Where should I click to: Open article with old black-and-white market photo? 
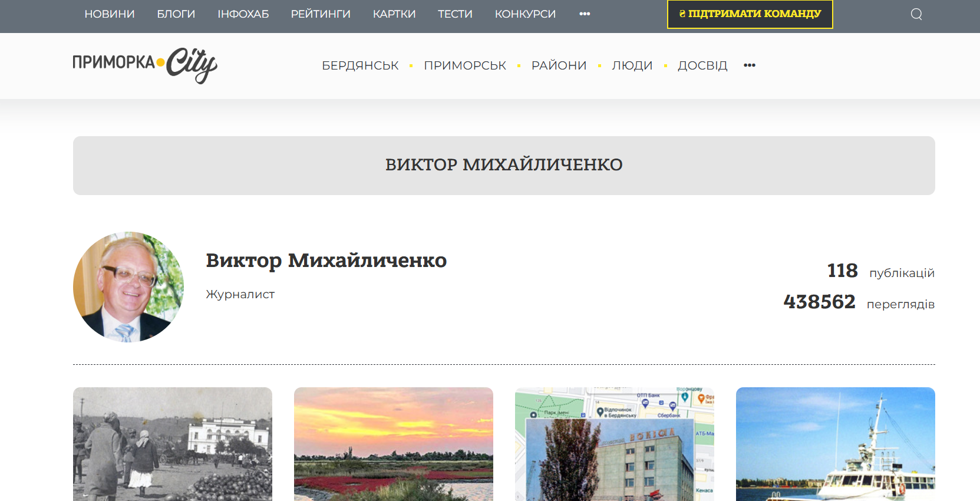(173, 444)
